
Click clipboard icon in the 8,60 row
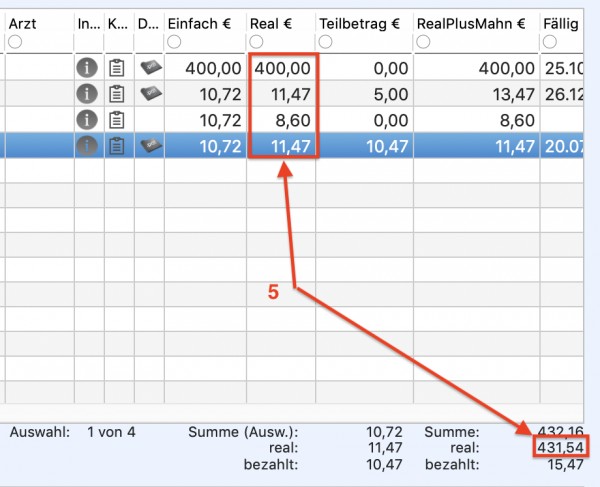(x=117, y=120)
